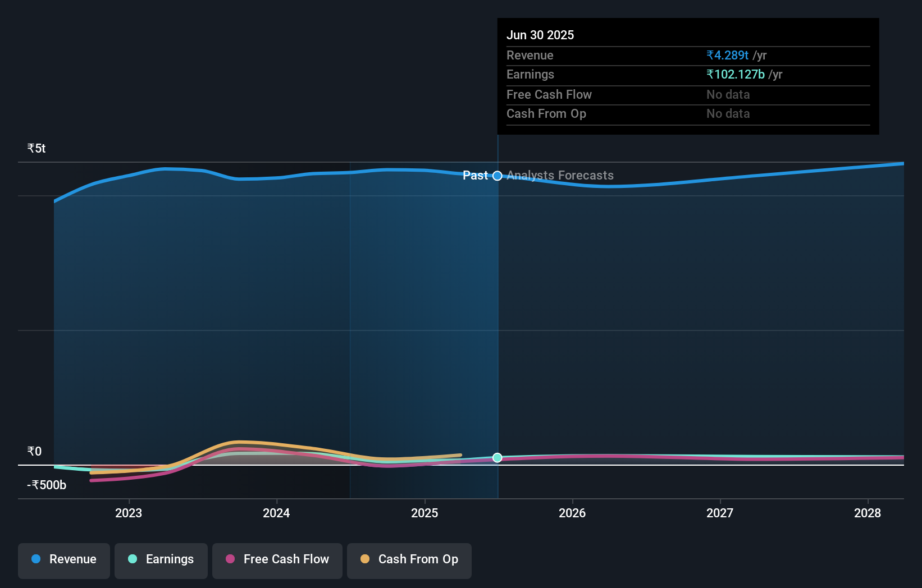Click the ₹4.289t revenue value in tooltip
Screen dimensions: 922x588
pyautogui.click(x=728, y=55)
